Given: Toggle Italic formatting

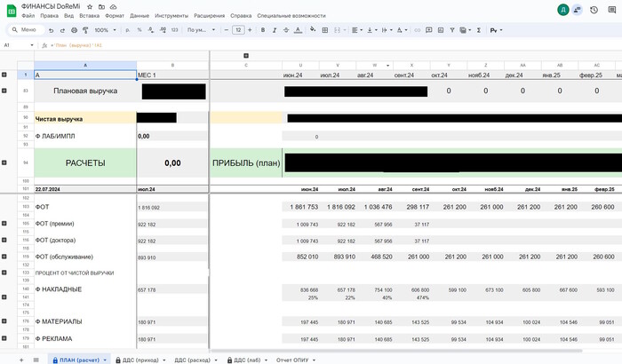Looking at the screenshot, I should click(275, 30).
